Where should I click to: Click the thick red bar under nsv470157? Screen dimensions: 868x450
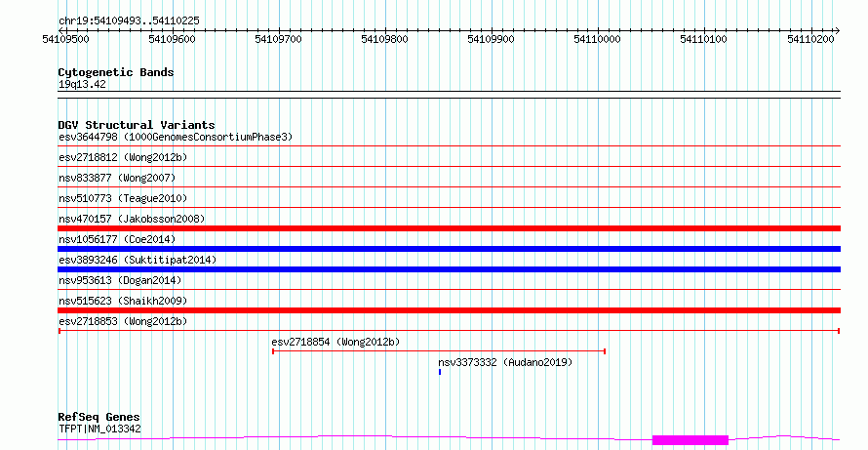coord(449,228)
